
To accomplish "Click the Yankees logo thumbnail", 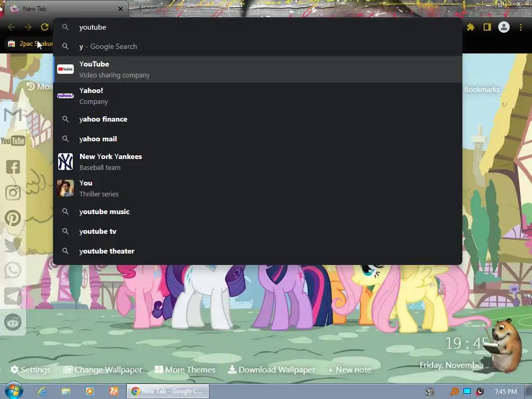I will pyautogui.click(x=65, y=162).
